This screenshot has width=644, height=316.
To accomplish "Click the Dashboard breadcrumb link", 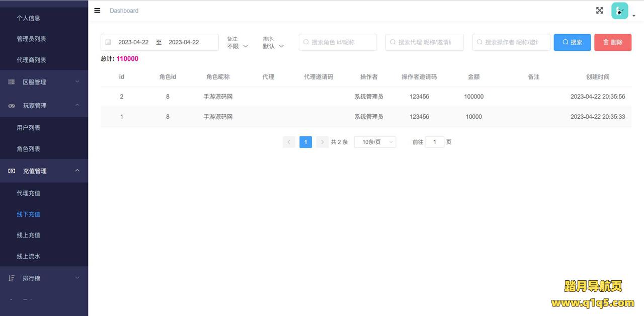I will point(124,11).
